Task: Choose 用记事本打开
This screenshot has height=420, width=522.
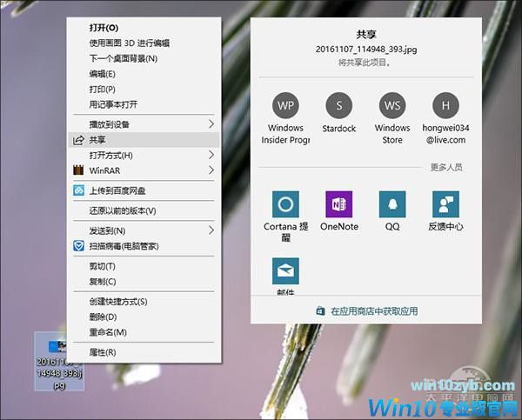Action: [x=144, y=104]
